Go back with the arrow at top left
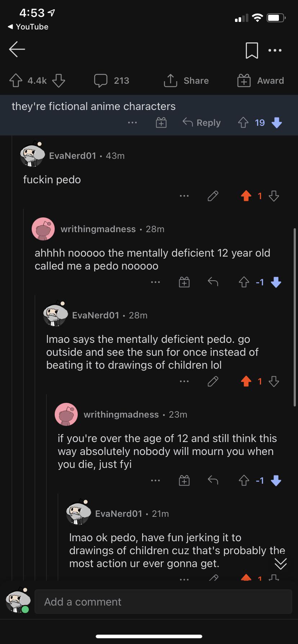Image resolution: width=298 pixels, height=644 pixels. [17, 50]
